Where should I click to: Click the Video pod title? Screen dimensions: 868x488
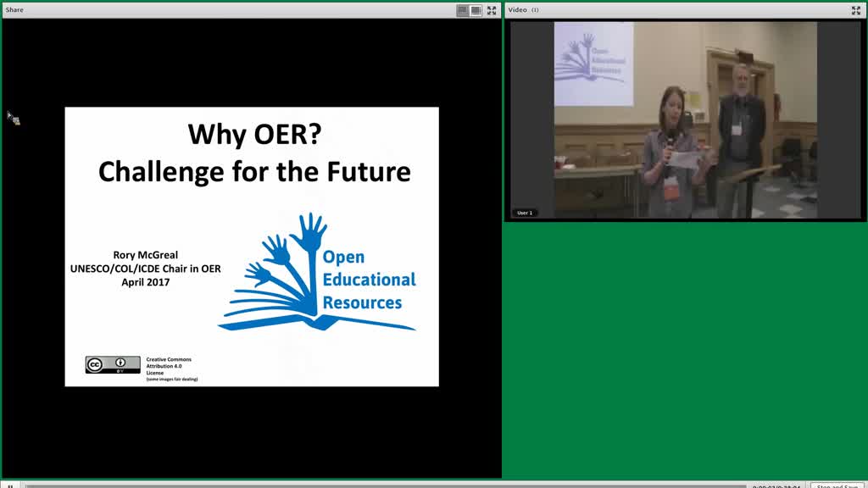click(x=518, y=10)
